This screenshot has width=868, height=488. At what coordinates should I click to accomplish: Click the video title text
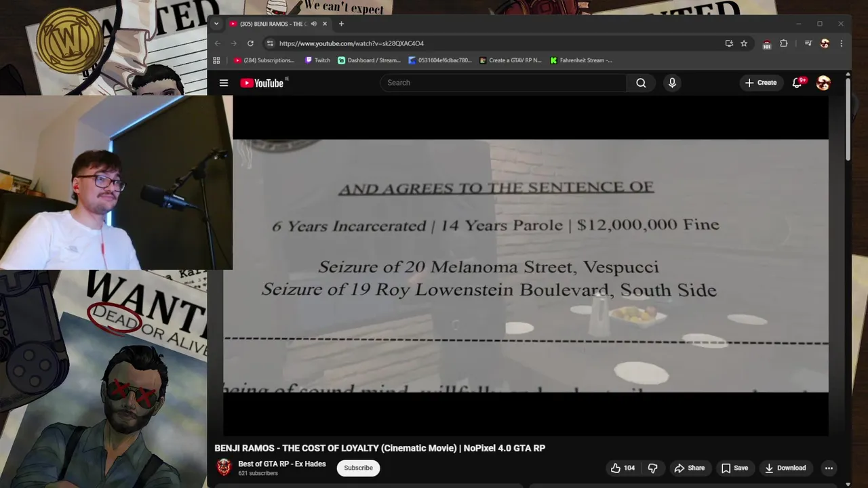[x=380, y=448]
